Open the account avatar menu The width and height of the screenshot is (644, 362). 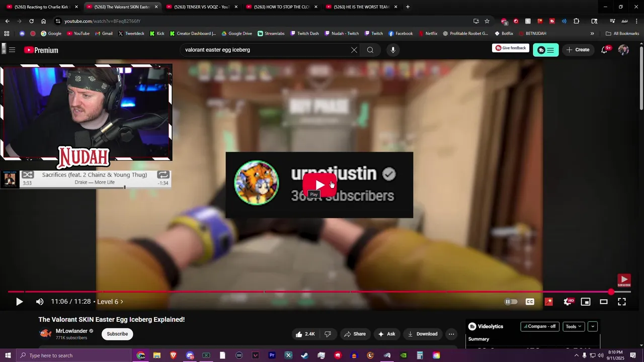[623, 50]
